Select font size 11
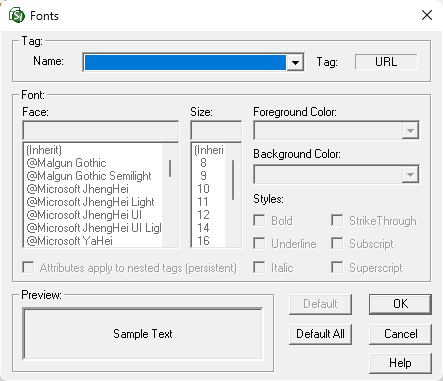Image resolution: width=443 pixels, height=381 pixels. click(x=209, y=202)
